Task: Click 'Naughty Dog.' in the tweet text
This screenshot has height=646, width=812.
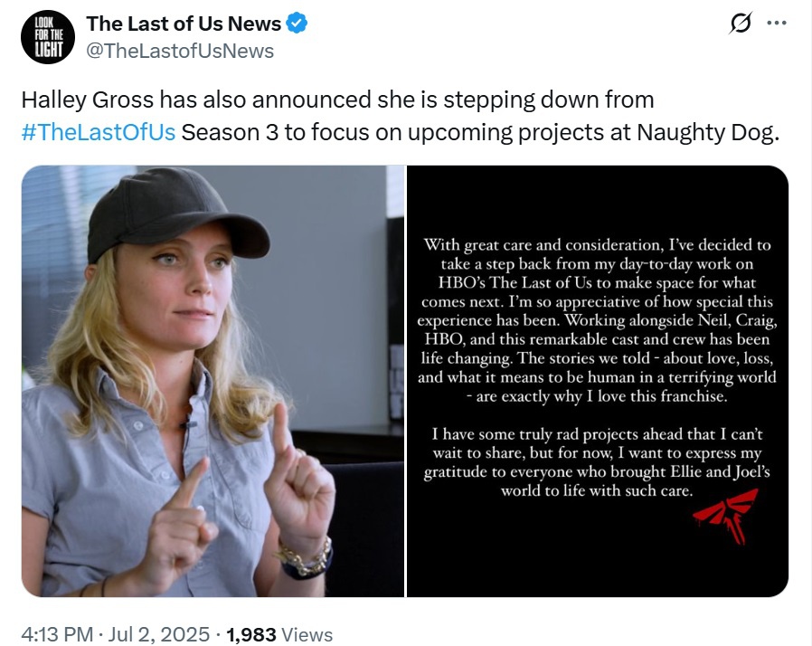Action: coord(708,132)
